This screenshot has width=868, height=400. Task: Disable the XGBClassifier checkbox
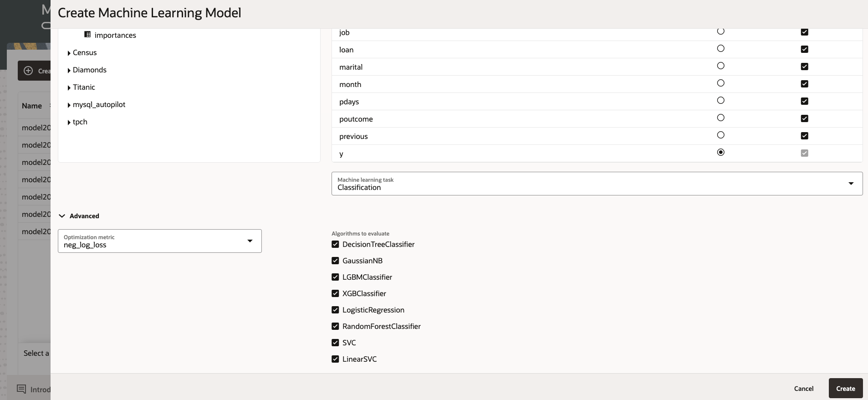click(336, 293)
